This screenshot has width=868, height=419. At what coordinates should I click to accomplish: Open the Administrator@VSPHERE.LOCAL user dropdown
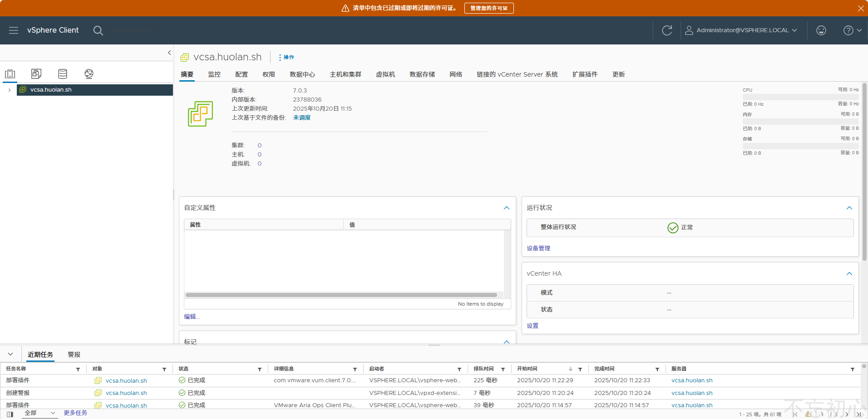point(741,30)
